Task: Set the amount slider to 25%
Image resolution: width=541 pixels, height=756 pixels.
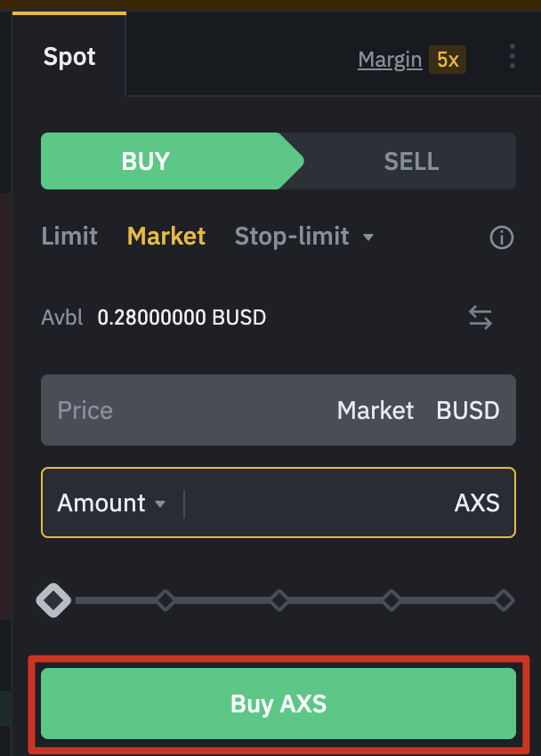Action: 166,600
